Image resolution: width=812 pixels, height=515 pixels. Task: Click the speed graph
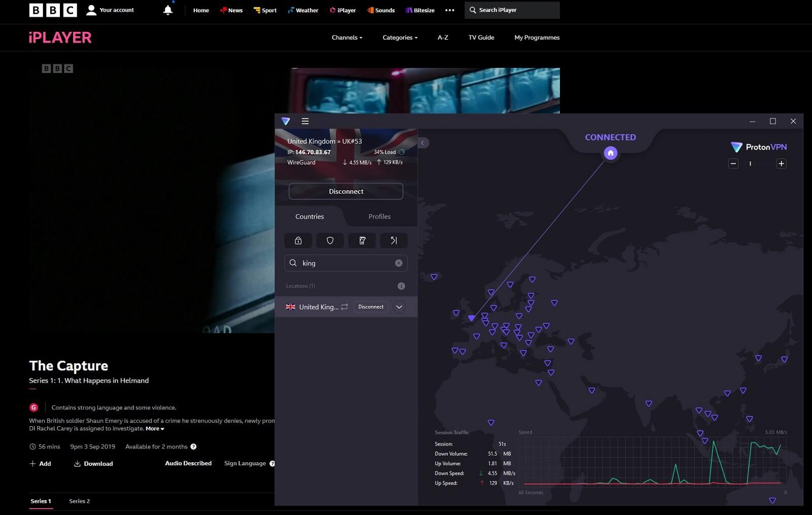click(x=653, y=462)
